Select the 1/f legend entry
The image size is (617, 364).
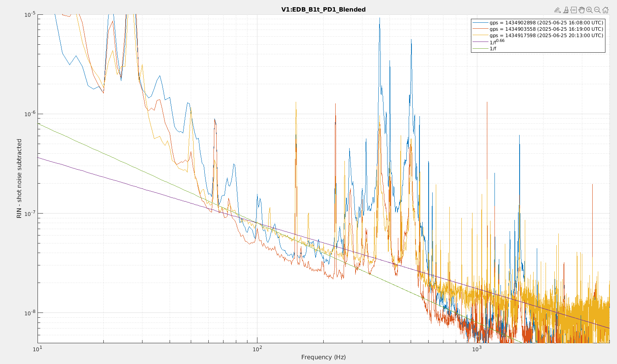pyautogui.click(x=493, y=49)
